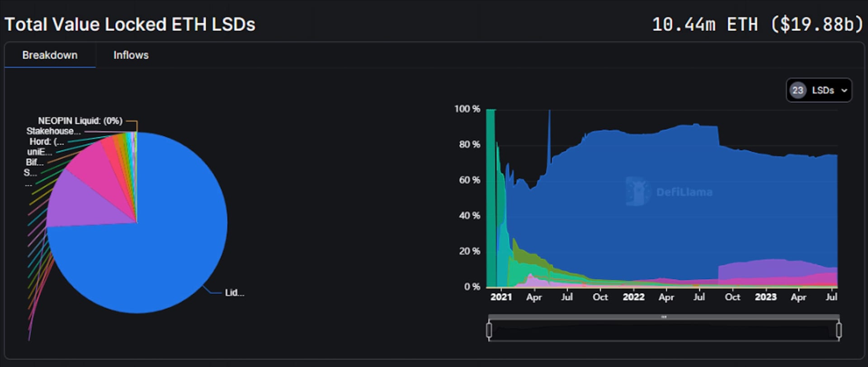Click the 2021 x-axis label

coord(501,297)
